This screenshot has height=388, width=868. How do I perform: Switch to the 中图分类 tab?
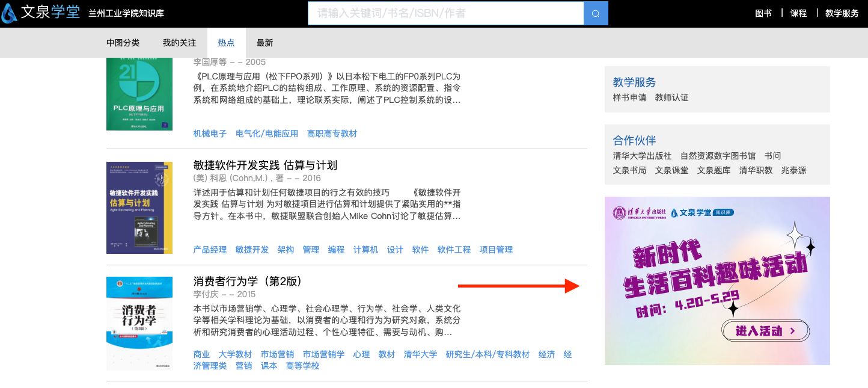[x=123, y=43]
